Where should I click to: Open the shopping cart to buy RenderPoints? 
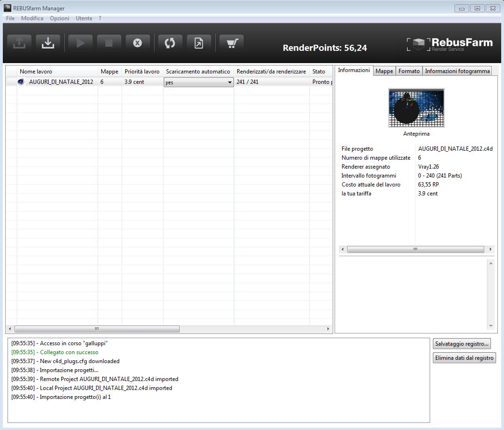(x=232, y=43)
